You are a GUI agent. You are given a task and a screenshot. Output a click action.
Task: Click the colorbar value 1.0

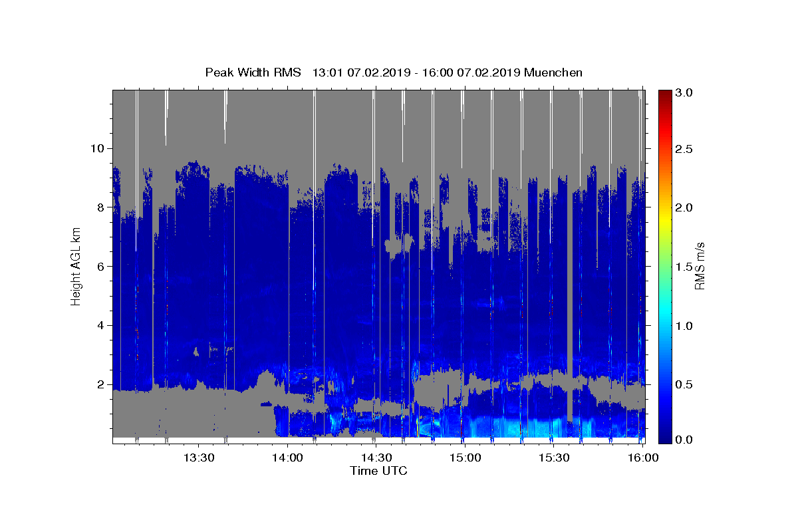(x=685, y=326)
